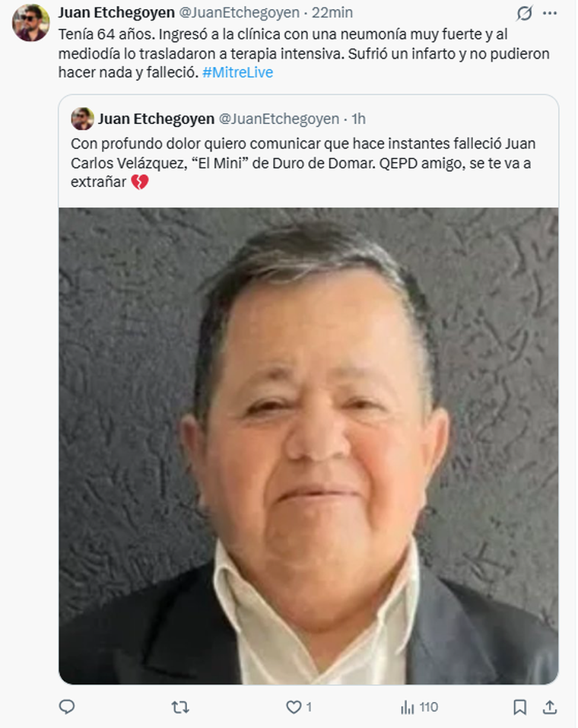Enlarge the photo of the man in suit

coord(308,446)
